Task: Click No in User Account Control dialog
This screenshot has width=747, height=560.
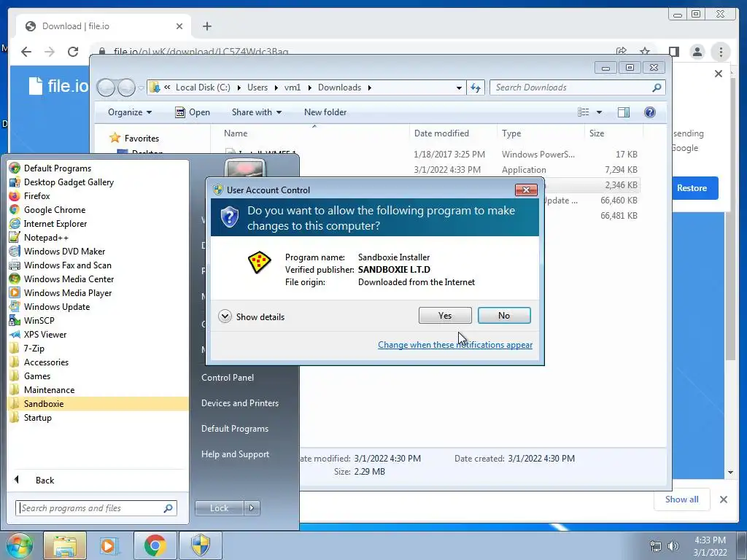Action: pos(504,315)
